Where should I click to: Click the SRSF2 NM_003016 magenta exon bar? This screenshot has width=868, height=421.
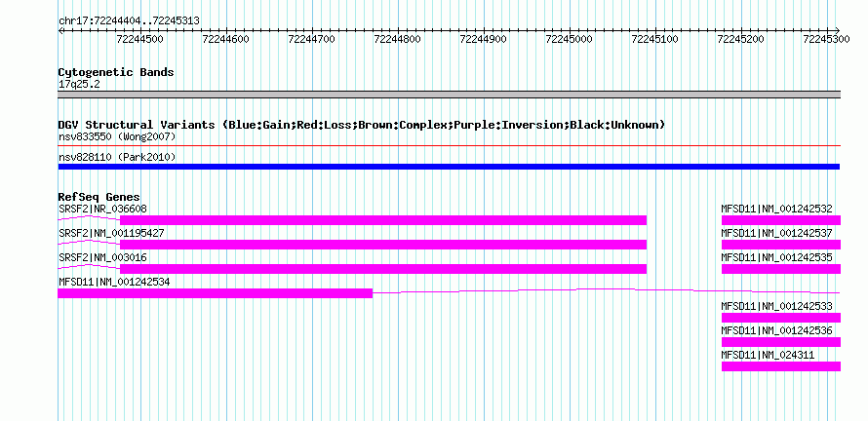(383, 269)
